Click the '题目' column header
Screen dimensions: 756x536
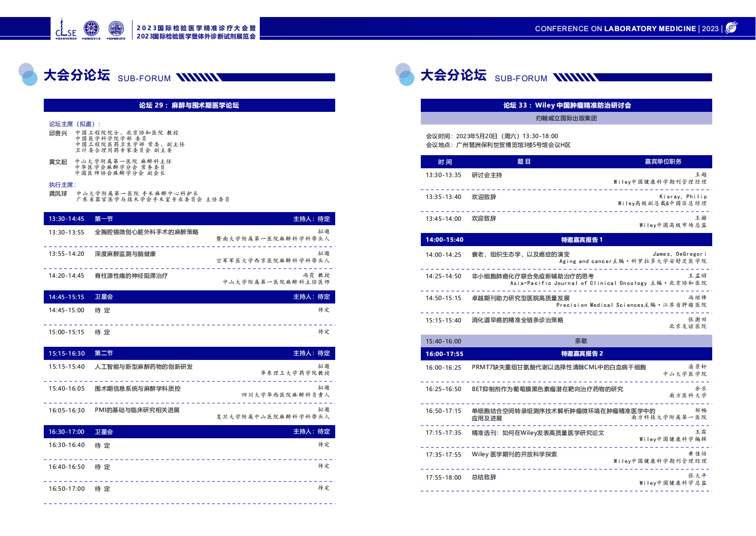[523, 161]
